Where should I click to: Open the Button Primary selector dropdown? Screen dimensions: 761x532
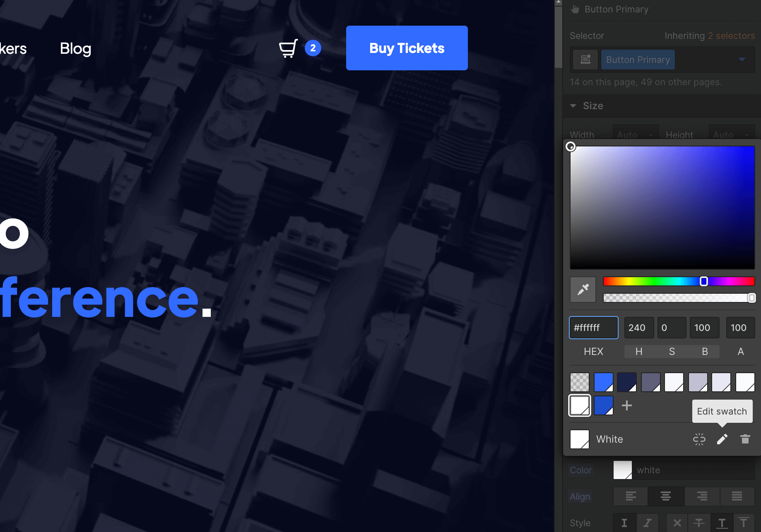pos(742,59)
